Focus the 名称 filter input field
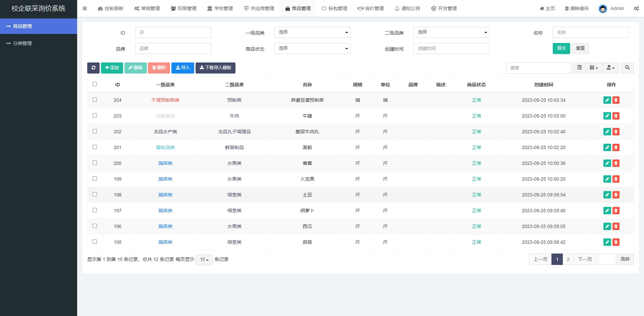The width and height of the screenshot is (644, 316). tap(591, 32)
